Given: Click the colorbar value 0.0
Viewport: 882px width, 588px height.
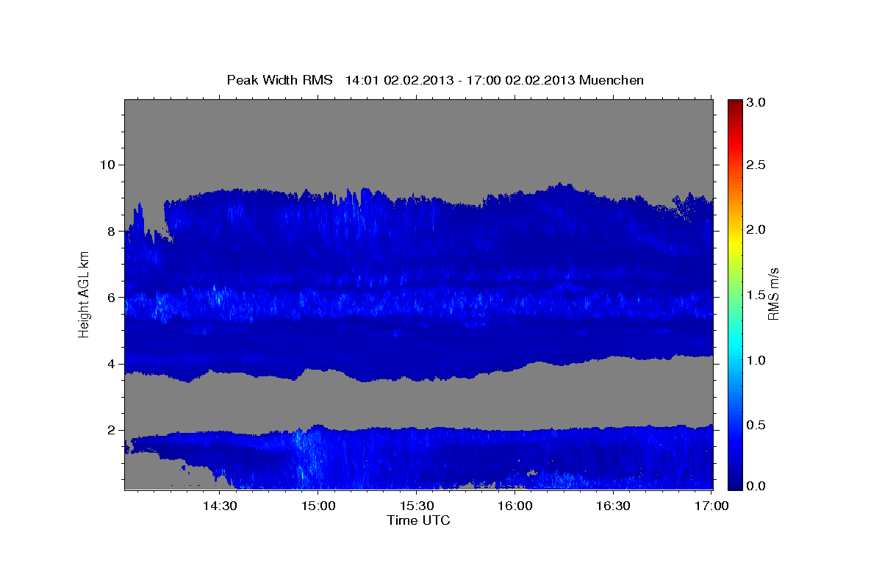Looking at the screenshot, I should tap(757, 487).
